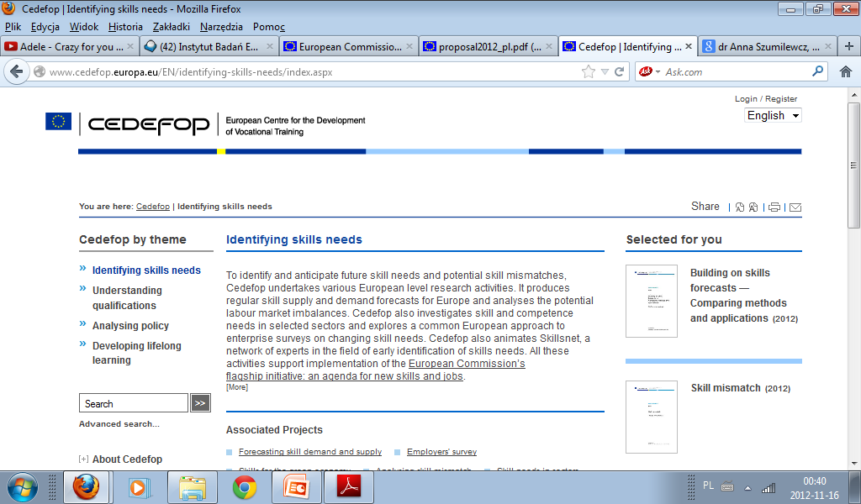The image size is (861, 504).
Task: Click the Cedefop logo
Action: pos(148,124)
